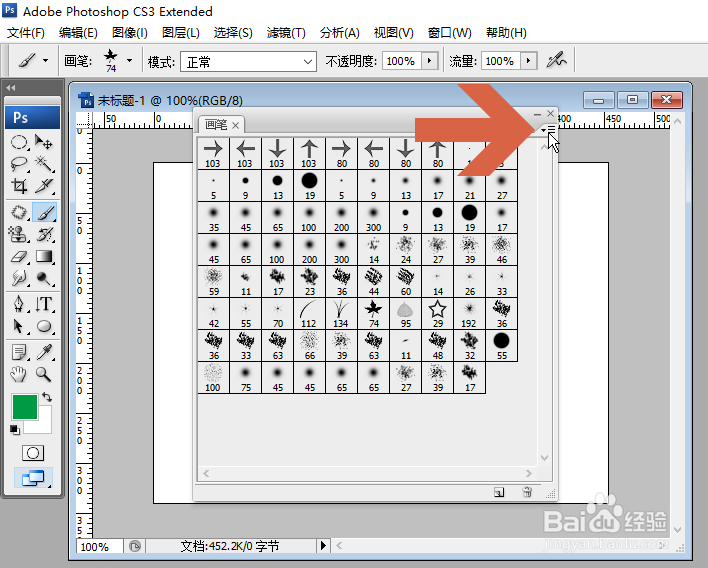
Task: Select the Clone Stamp tool
Action: pyautogui.click(x=19, y=234)
